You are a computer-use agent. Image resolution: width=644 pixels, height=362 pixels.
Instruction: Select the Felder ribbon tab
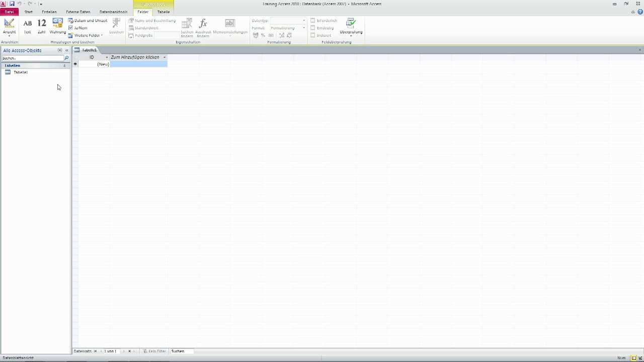[143, 12]
